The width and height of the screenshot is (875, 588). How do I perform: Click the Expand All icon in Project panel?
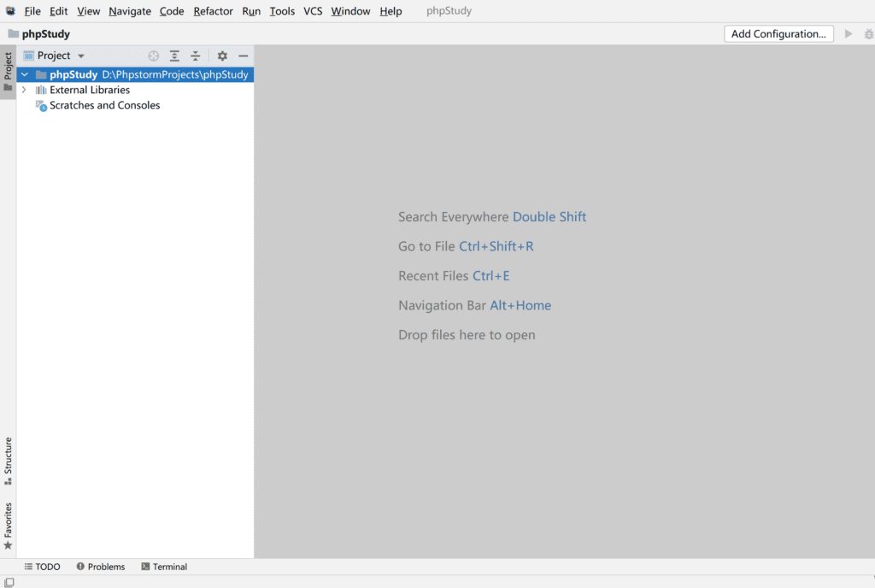point(174,56)
